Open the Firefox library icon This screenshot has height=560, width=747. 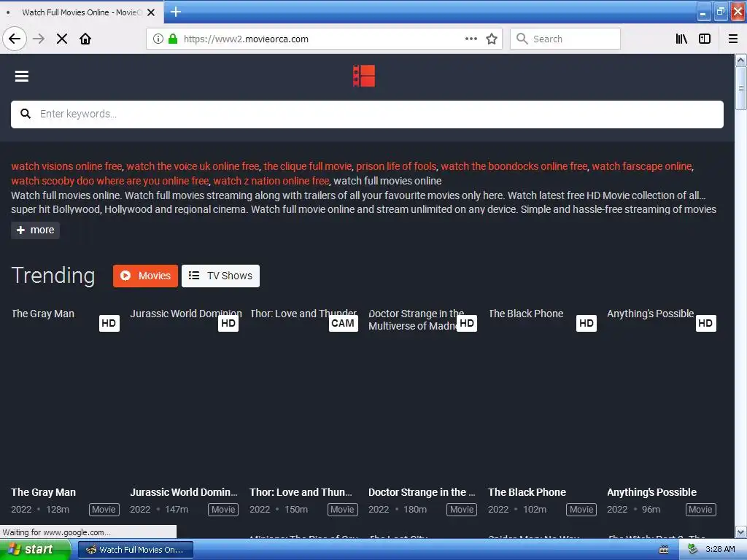[x=681, y=39]
